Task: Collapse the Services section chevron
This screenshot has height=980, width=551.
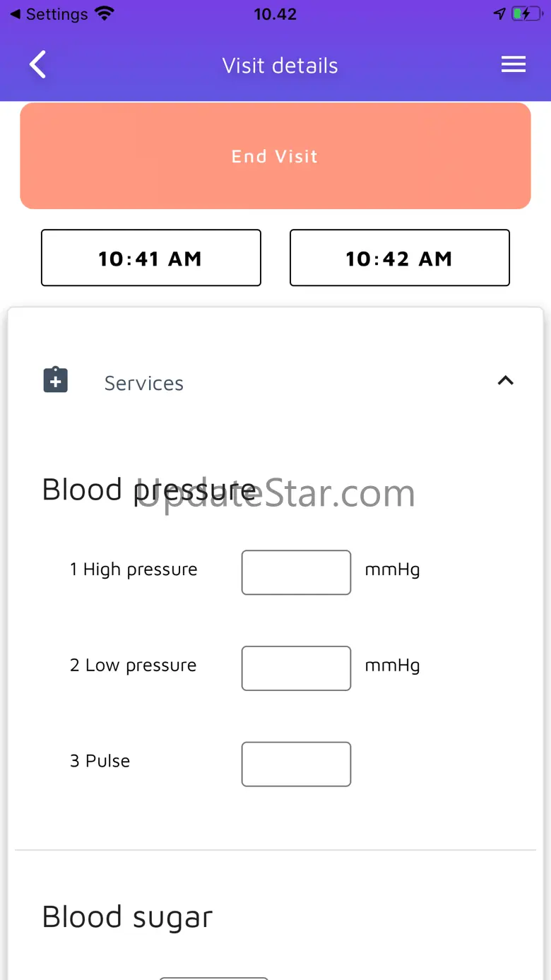Action: click(x=505, y=381)
